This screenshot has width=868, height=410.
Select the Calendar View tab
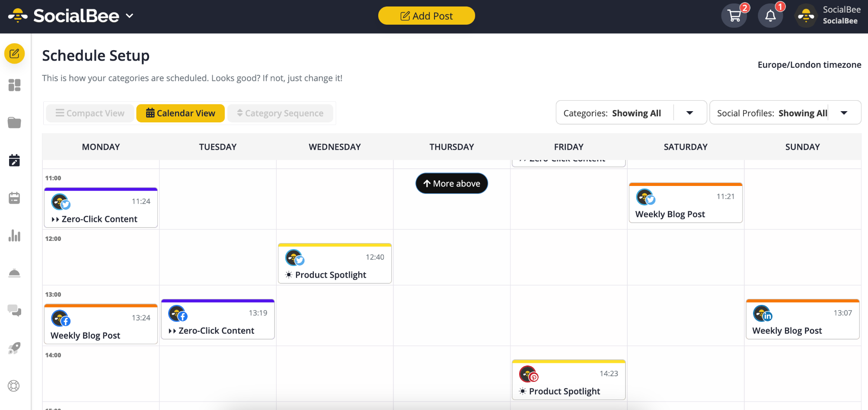point(180,113)
